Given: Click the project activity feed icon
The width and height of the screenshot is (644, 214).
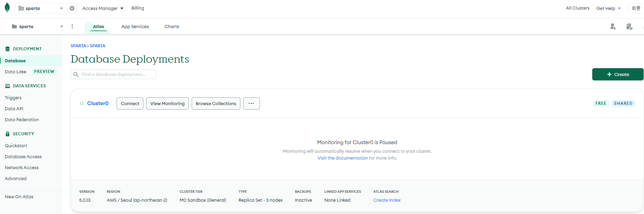Looking at the screenshot, I should (x=630, y=26).
